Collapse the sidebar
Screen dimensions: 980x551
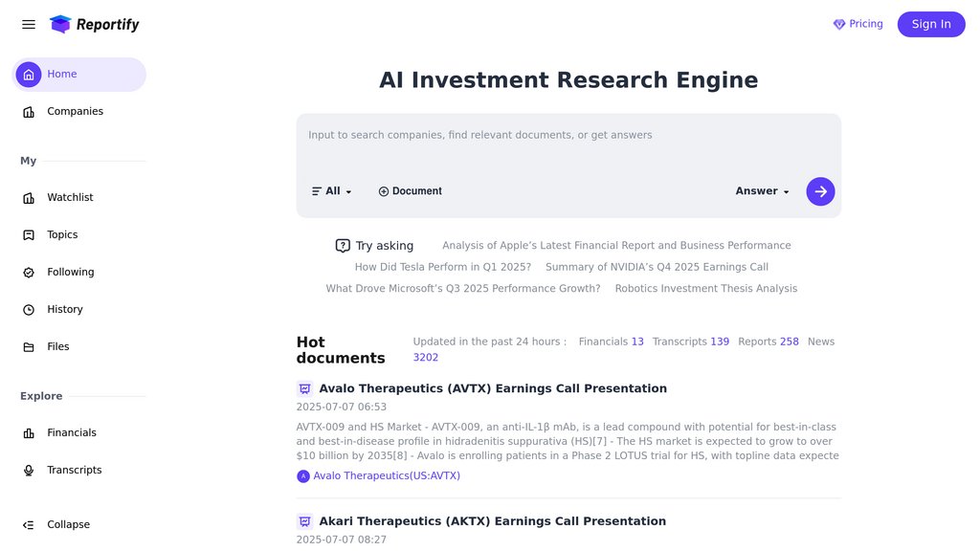68,524
